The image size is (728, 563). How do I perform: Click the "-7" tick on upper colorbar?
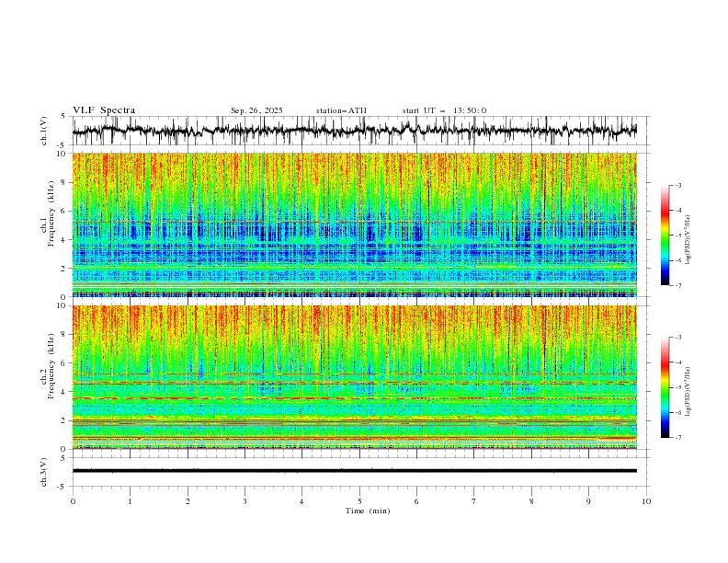tap(677, 285)
